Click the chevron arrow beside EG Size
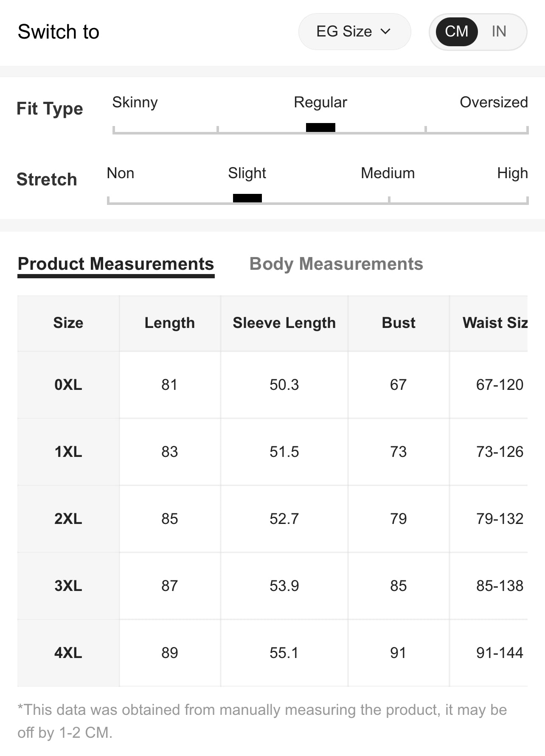545x756 pixels. pyautogui.click(x=385, y=31)
